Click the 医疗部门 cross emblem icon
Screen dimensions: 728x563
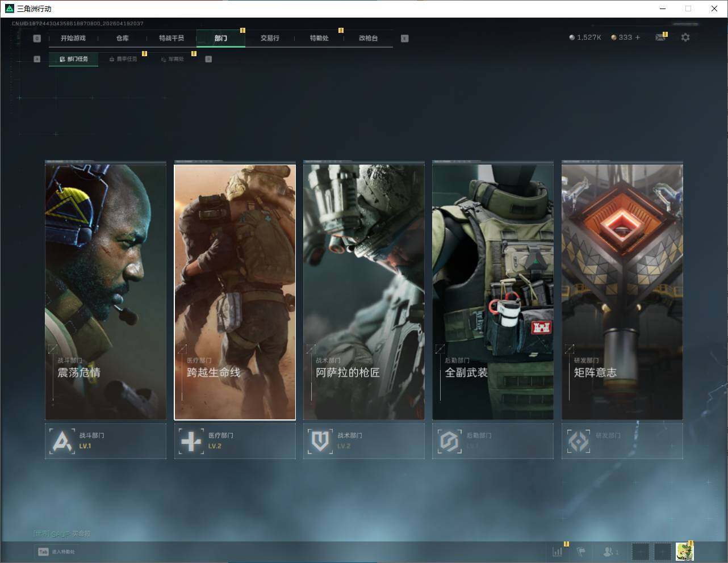coord(191,441)
